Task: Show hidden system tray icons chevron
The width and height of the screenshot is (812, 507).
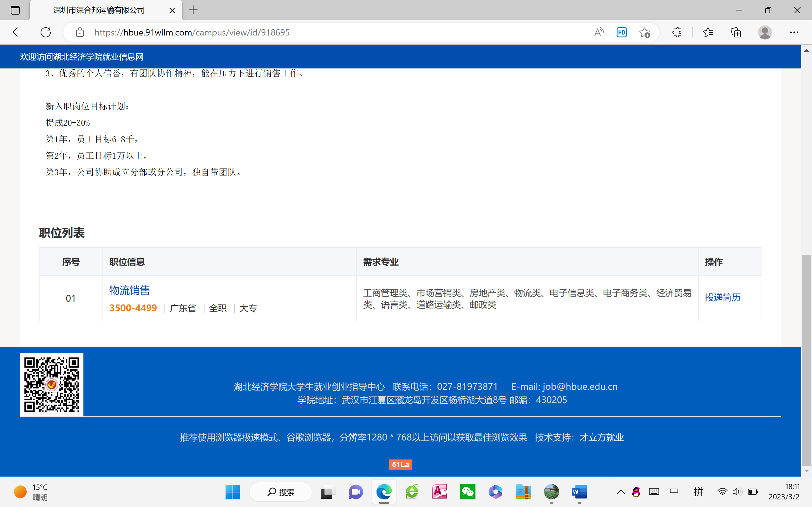Action: pos(621,492)
